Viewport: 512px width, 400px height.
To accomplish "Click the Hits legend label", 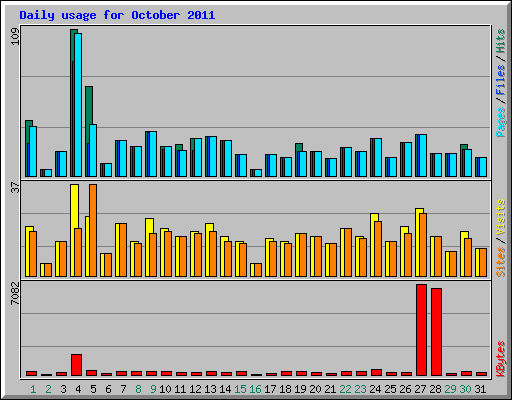I will pyautogui.click(x=501, y=41).
